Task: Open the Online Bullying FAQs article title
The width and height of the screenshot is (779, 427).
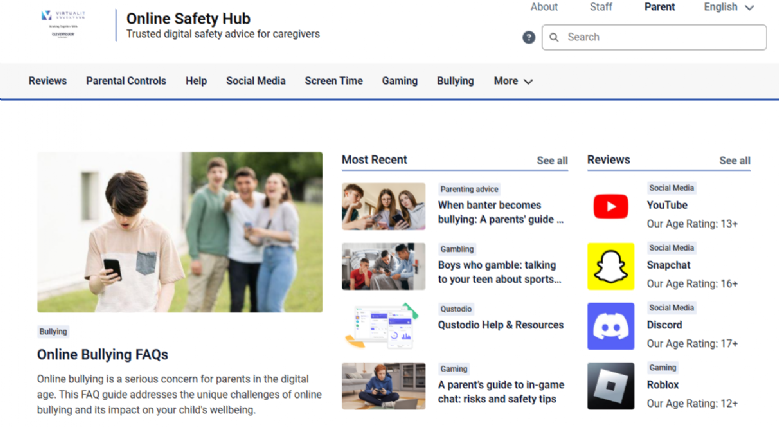Action: click(102, 354)
